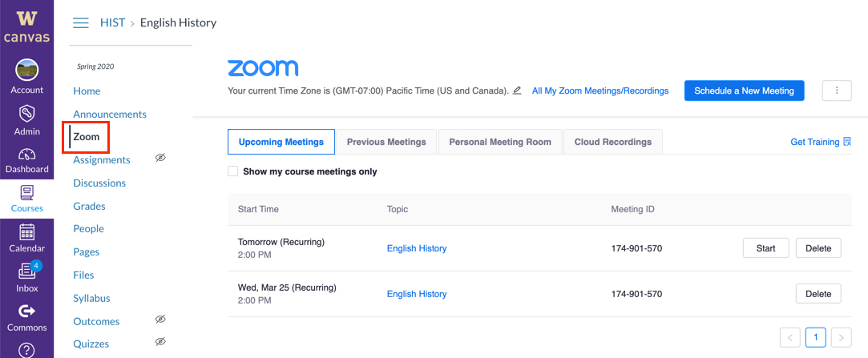868x358 pixels.
Task: Open the Calendar icon
Action: tap(26, 232)
